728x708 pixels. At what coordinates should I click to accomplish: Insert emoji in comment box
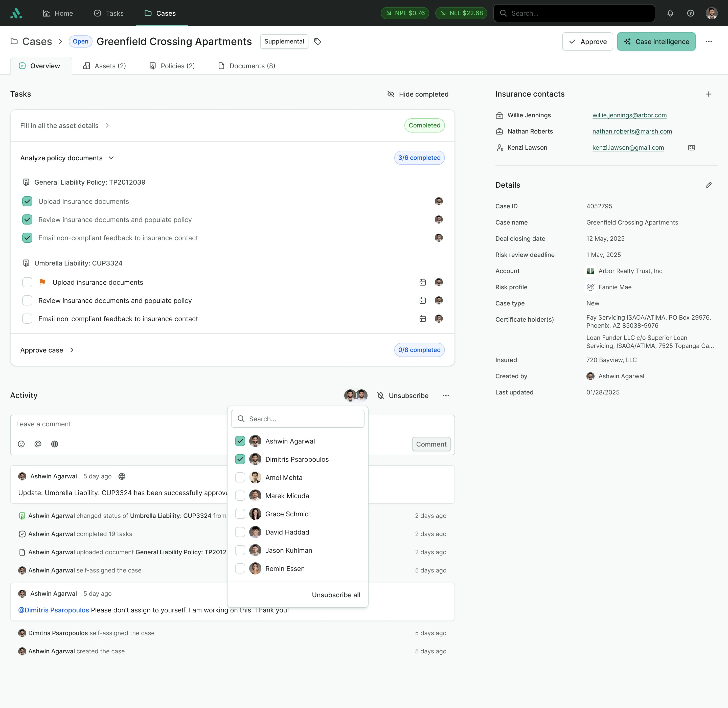[21, 444]
